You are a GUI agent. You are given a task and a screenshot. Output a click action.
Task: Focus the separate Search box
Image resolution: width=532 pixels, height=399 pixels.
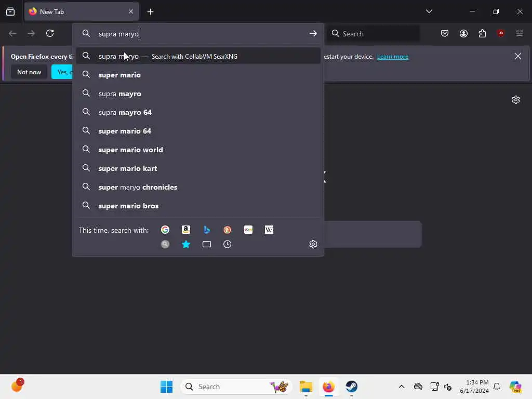click(373, 34)
